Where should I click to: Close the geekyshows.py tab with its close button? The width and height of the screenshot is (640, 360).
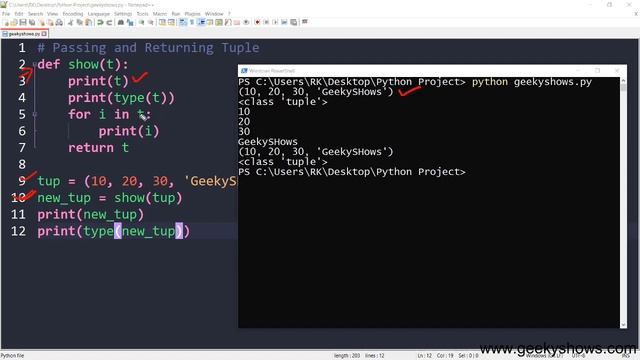(x=44, y=34)
